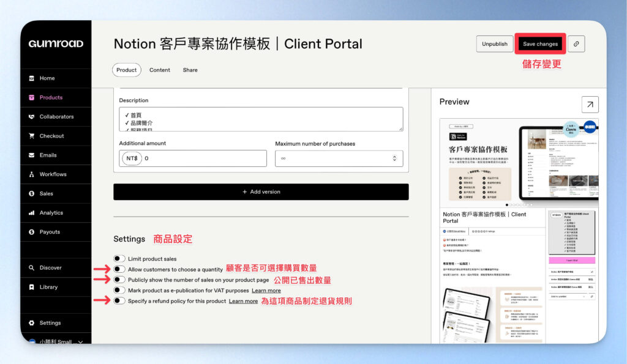Open Learn more link for VAT e-publication
627x364 pixels.
click(x=266, y=291)
